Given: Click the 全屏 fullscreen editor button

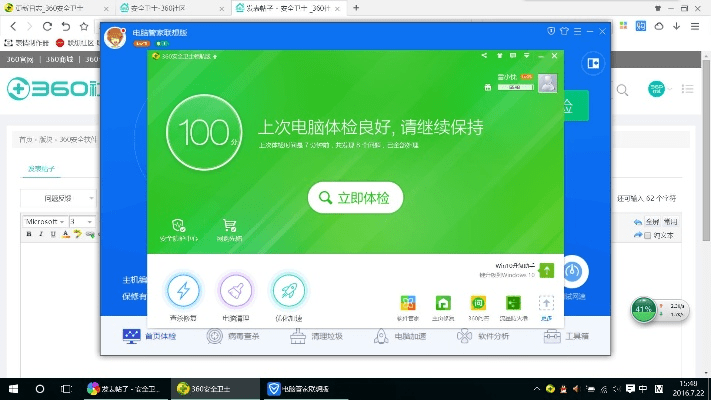Looking at the screenshot, I should pyautogui.click(x=652, y=222).
